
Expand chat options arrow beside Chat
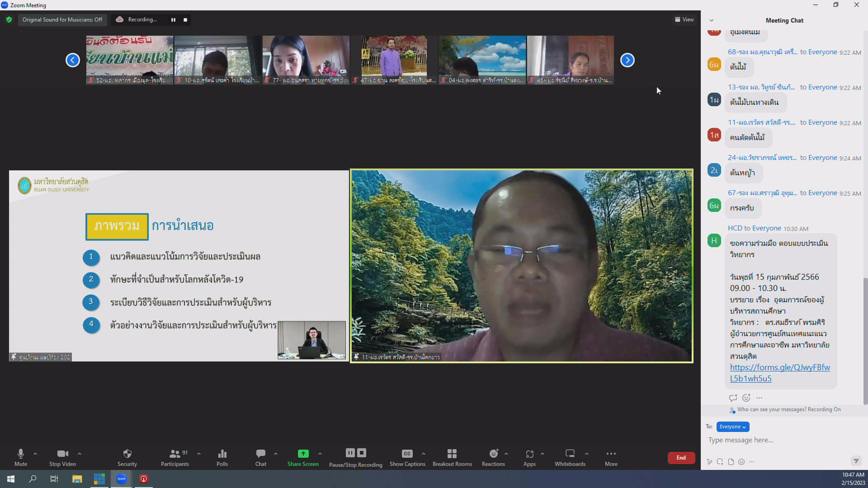point(276,453)
